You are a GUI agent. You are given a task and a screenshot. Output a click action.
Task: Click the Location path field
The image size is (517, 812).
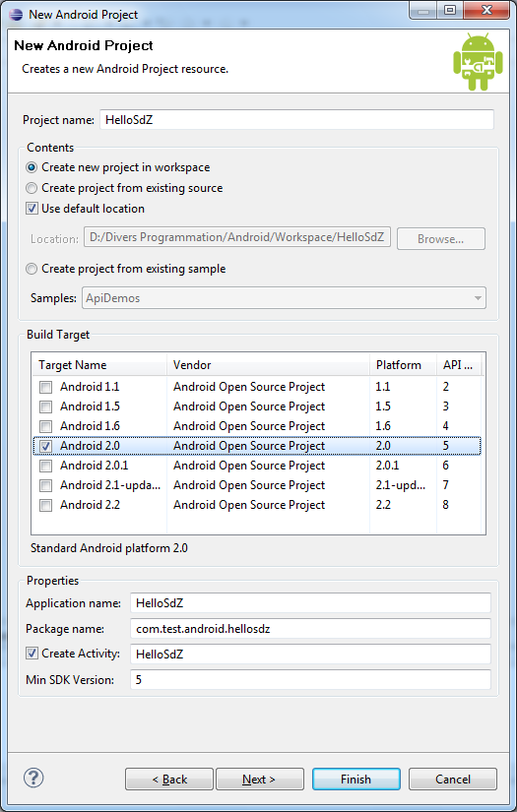coord(237,237)
